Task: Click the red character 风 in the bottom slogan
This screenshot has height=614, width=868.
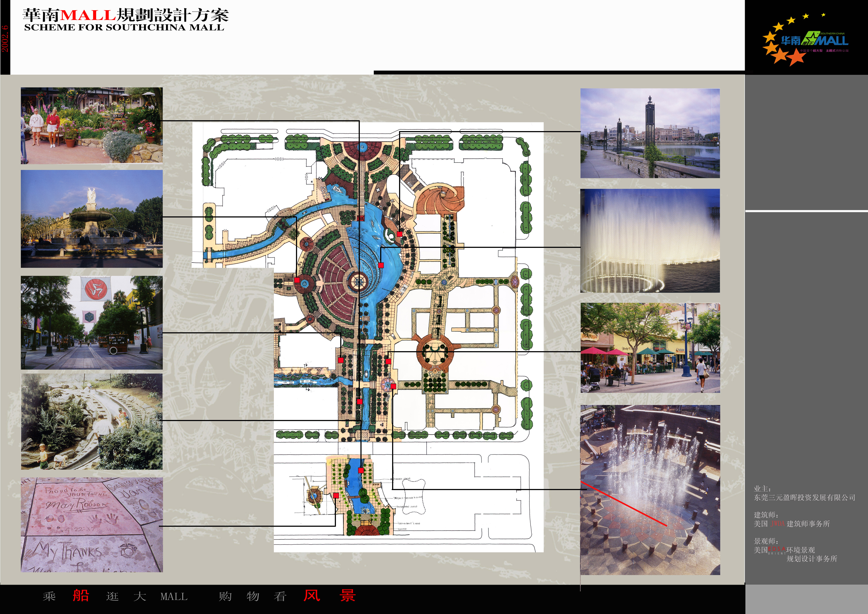Action: [312, 595]
